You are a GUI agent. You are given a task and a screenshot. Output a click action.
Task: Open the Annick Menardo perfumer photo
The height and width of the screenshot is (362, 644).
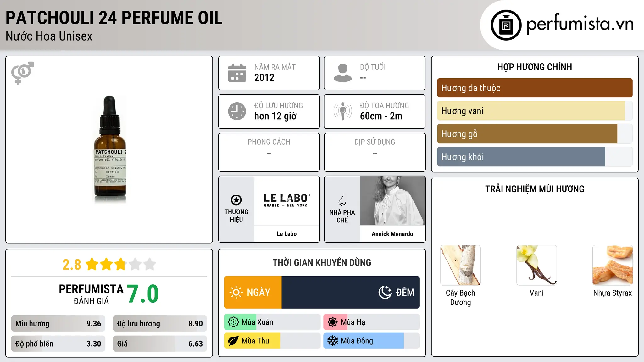(x=392, y=200)
